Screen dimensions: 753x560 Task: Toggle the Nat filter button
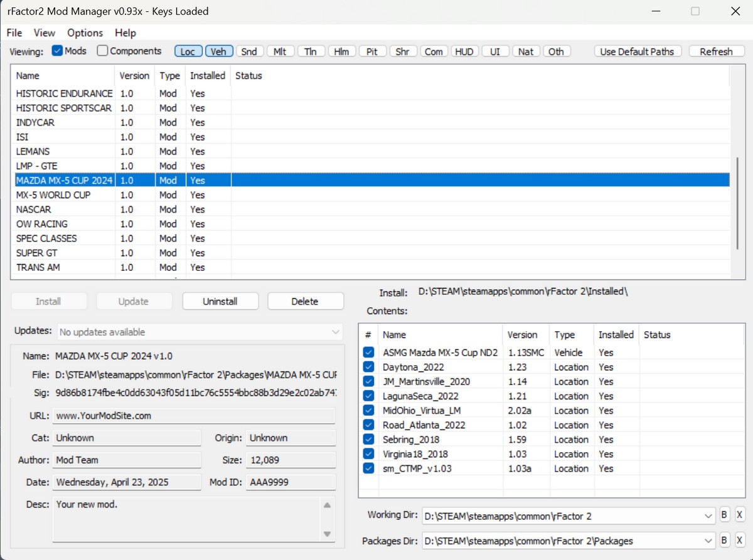(x=526, y=51)
